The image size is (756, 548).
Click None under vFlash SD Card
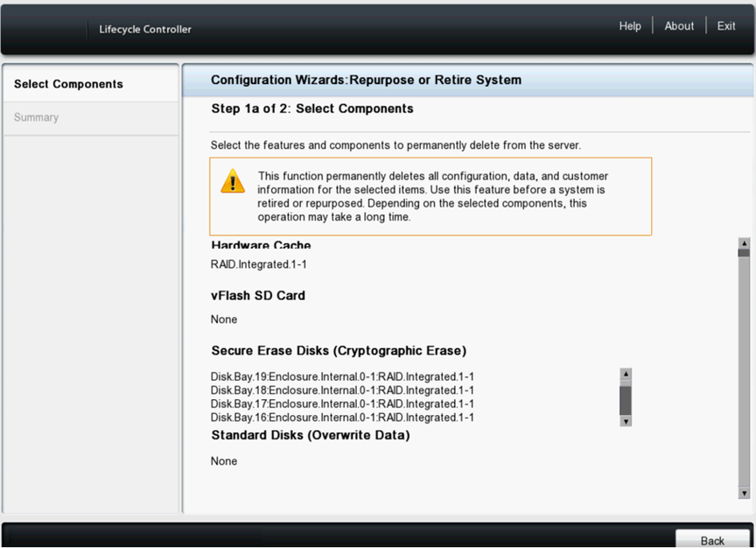pyautogui.click(x=224, y=320)
